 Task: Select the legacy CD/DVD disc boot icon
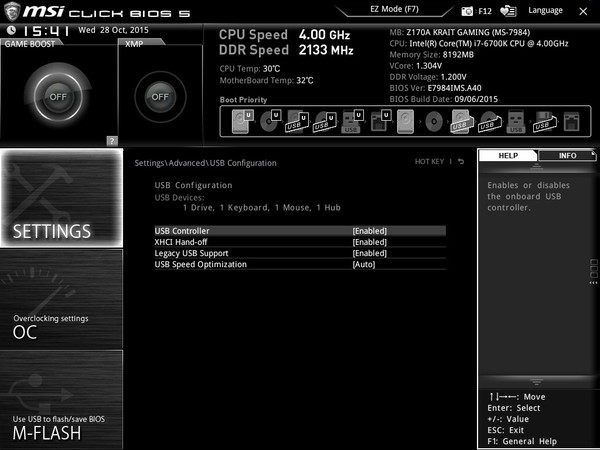click(x=434, y=122)
